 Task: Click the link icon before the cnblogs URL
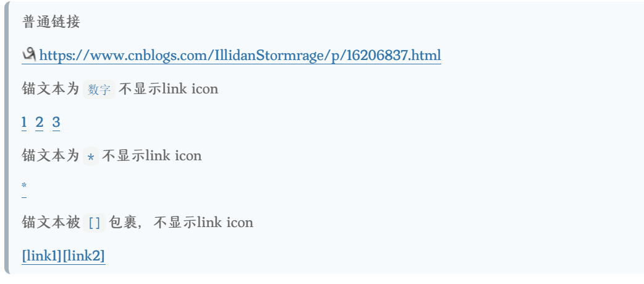tap(30, 56)
